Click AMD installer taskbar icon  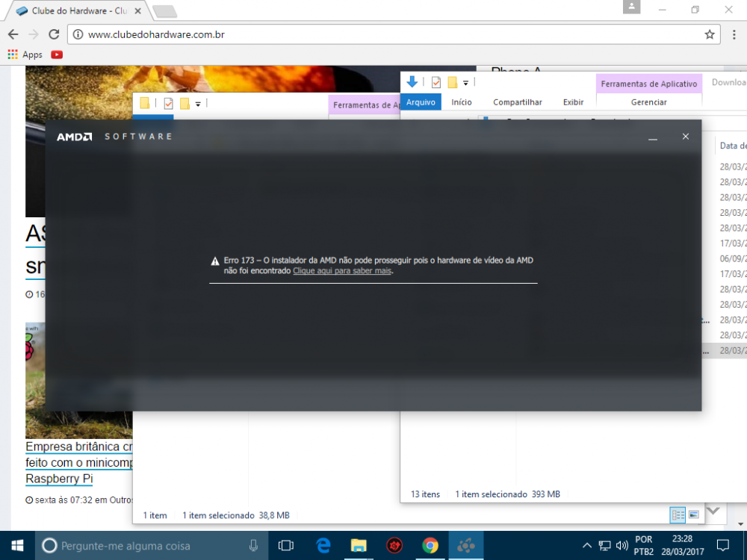click(466, 546)
